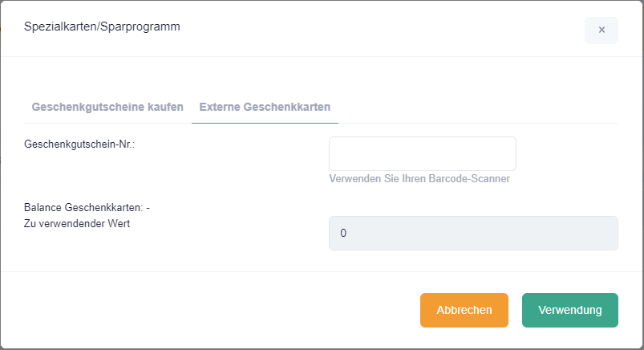Viewport: 644px width, 350px height.
Task: Place cursor in the voucher number box
Action: point(422,153)
